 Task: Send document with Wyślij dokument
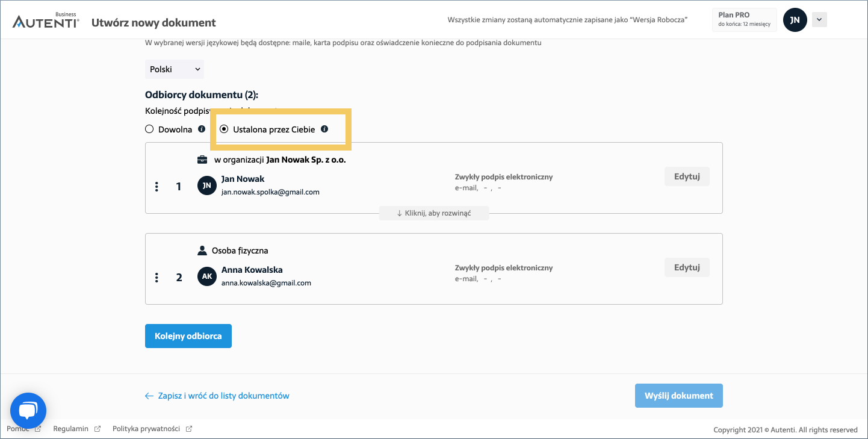[679, 396]
